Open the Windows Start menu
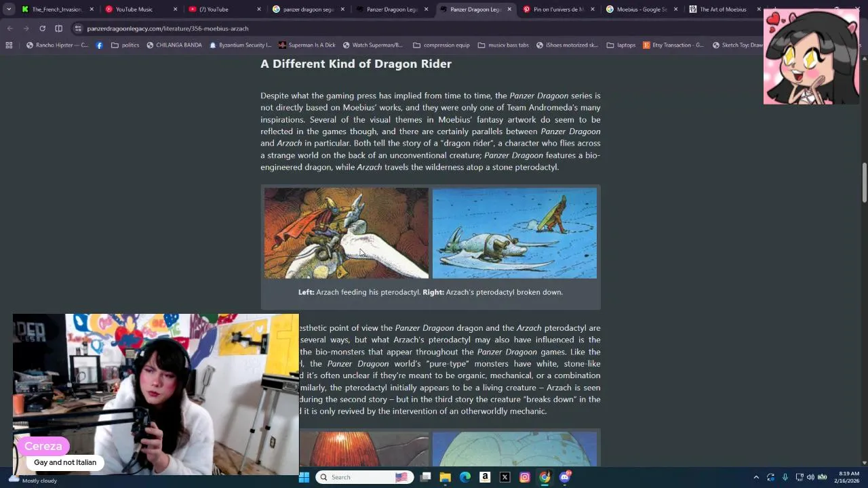Viewport: 868px width, 488px height. [x=304, y=477]
